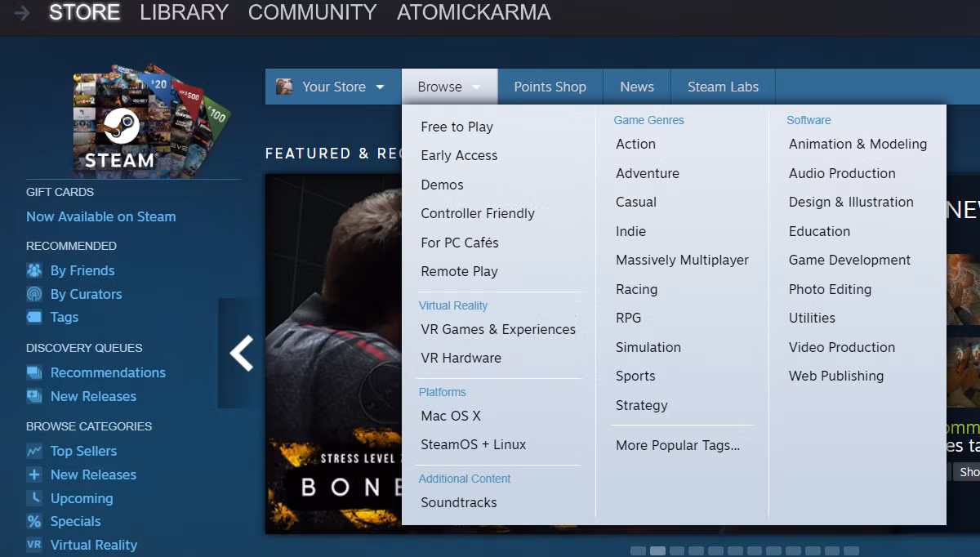980x557 pixels.
Task: Open Utilities software category
Action: point(812,318)
